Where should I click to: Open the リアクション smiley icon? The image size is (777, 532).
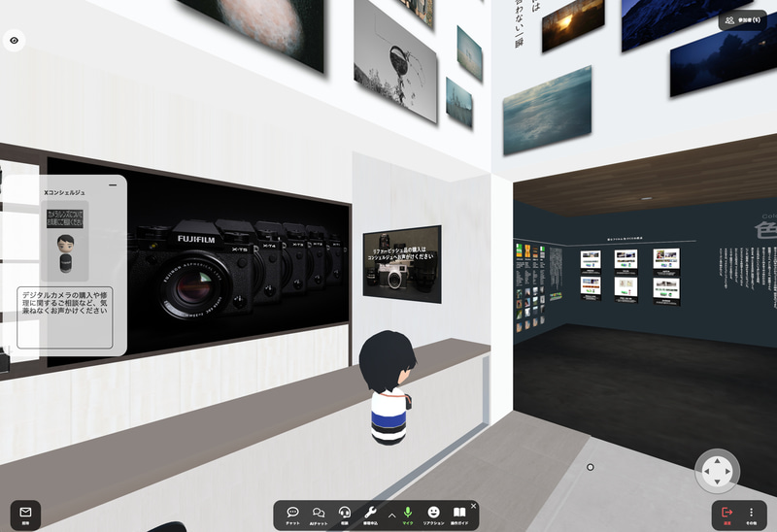[433, 515]
